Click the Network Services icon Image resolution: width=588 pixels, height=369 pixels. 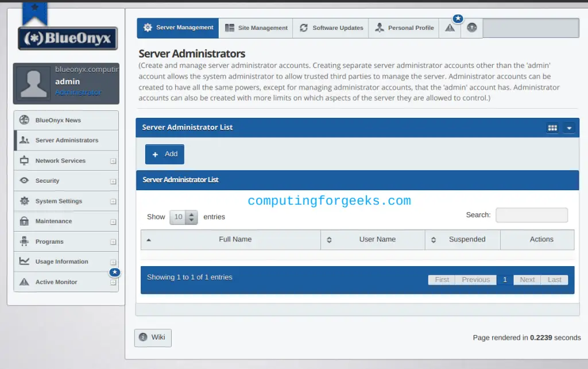[24, 160]
